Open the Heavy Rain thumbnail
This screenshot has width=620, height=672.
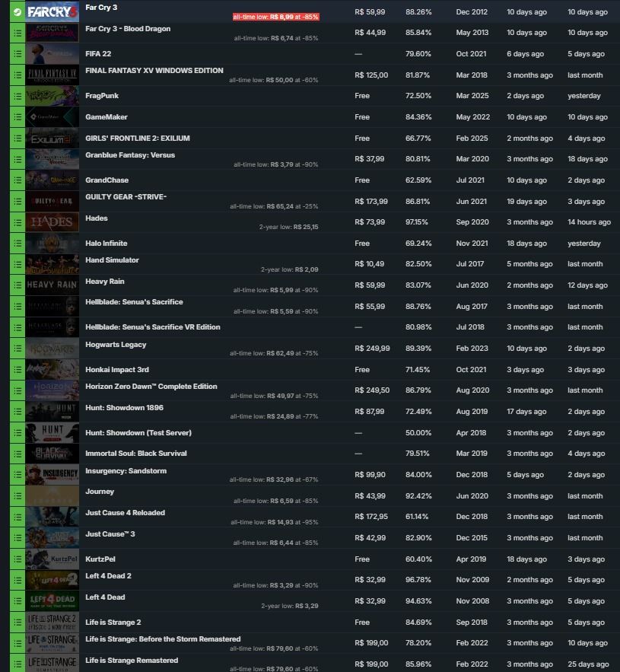click(52, 285)
